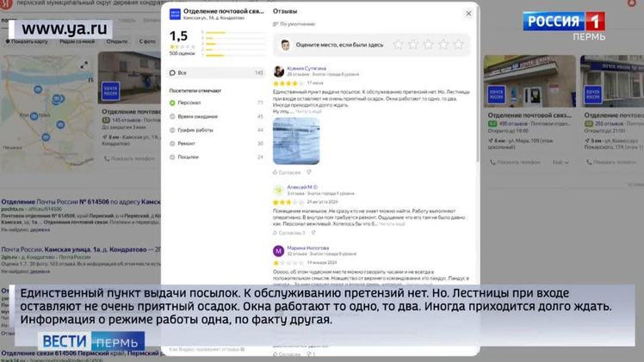Viewport: 644px width, 362px height.
Task: Dislike Ксения Сулягина's review
Action: click(x=309, y=172)
